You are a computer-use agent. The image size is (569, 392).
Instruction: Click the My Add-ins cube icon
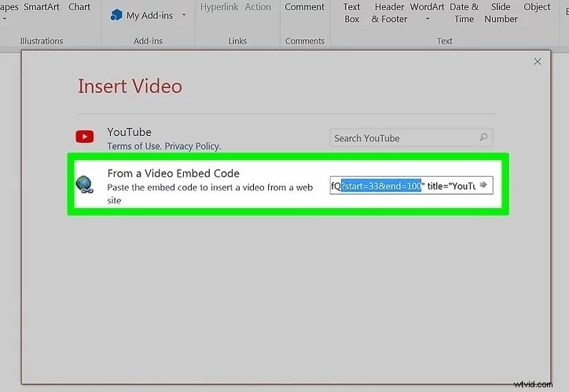[116, 15]
